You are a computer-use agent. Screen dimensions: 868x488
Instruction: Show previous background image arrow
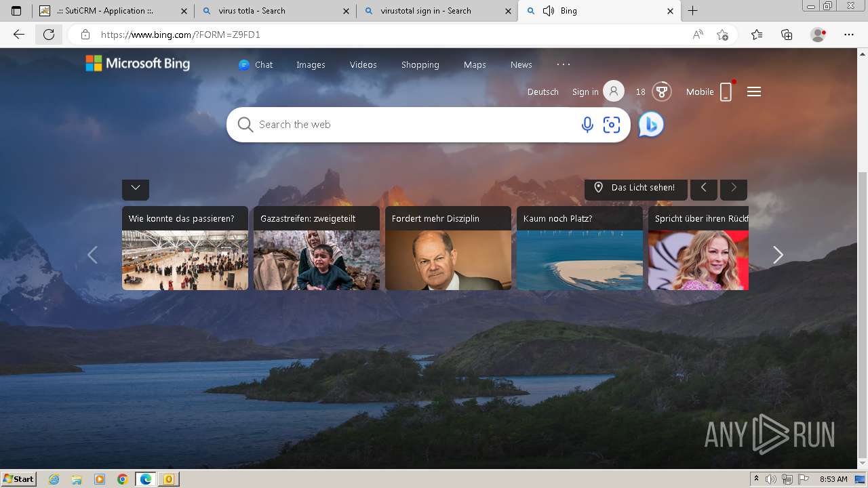point(704,188)
